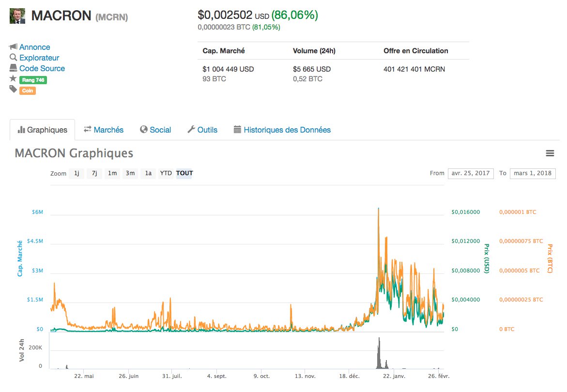The height and width of the screenshot is (392, 567).
Task: Click the tag icon next to Coin
Action: (13, 90)
